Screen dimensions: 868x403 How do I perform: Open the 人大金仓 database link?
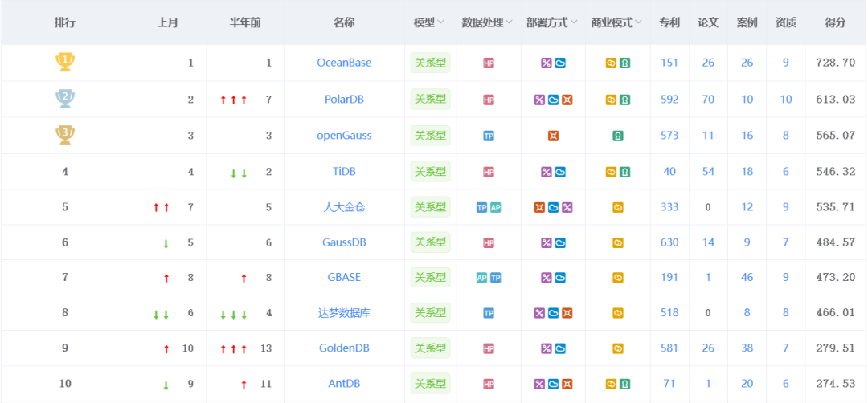click(344, 207)
